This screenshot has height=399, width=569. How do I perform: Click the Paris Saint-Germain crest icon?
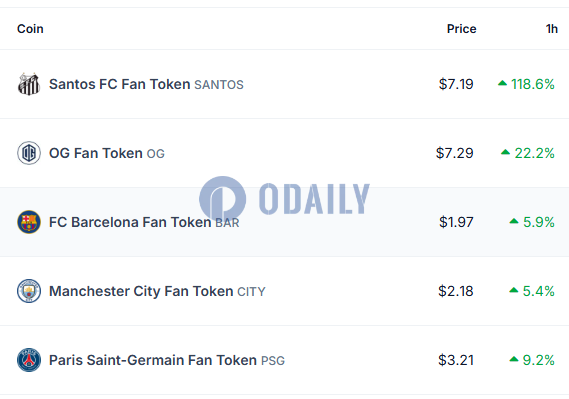(x=29, y=360)
